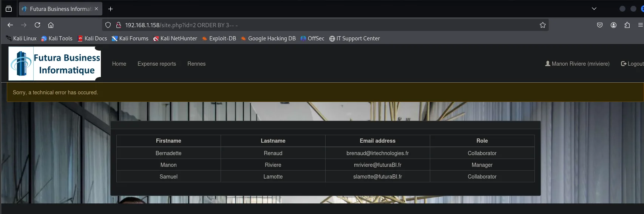The width and height of the screenshot is (644, 214).
Task: Open the Google Hacking DB bookmark
Action: click(x=268, y=38)
